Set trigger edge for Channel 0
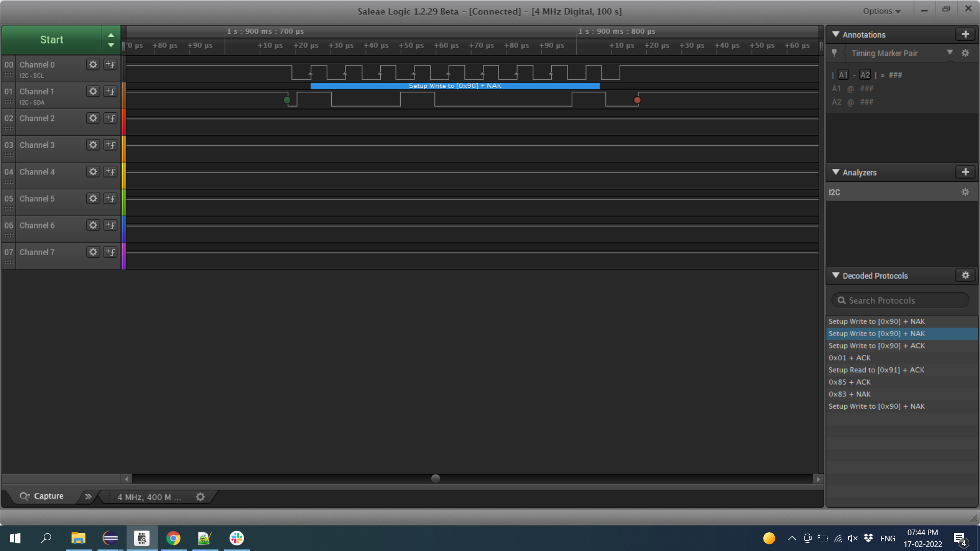 pyautogui.click(x=110, y=65)
